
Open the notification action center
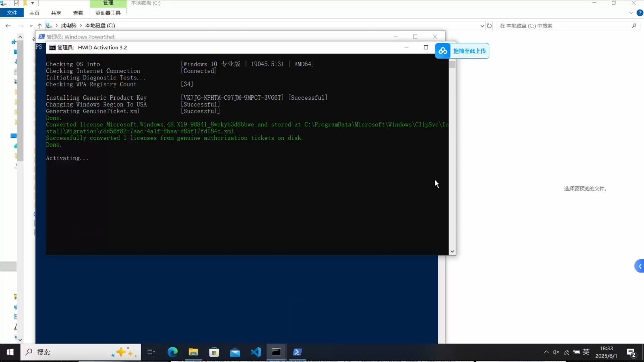pos(632,353)
